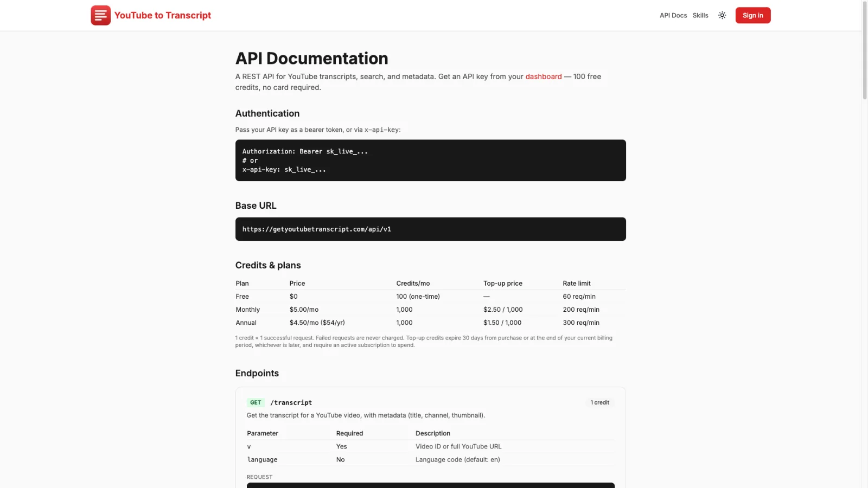Image resolution: width=868 pixels, height=488 pixels.
Task: Click the red Sign in button
Action: pos(753,15)
